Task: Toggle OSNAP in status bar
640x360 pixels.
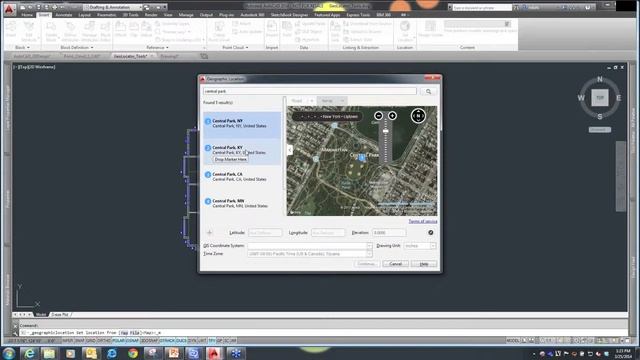Action: [132, 341]
